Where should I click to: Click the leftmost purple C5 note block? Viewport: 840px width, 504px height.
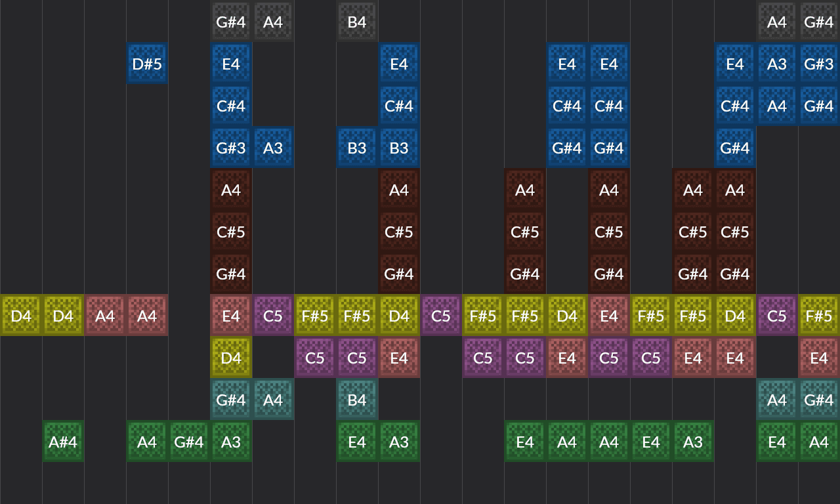click(273, 316)
